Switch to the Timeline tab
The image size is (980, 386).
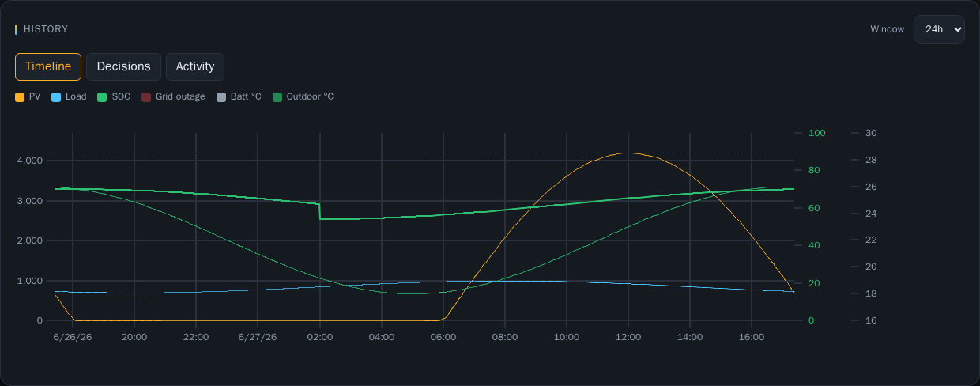48,66
